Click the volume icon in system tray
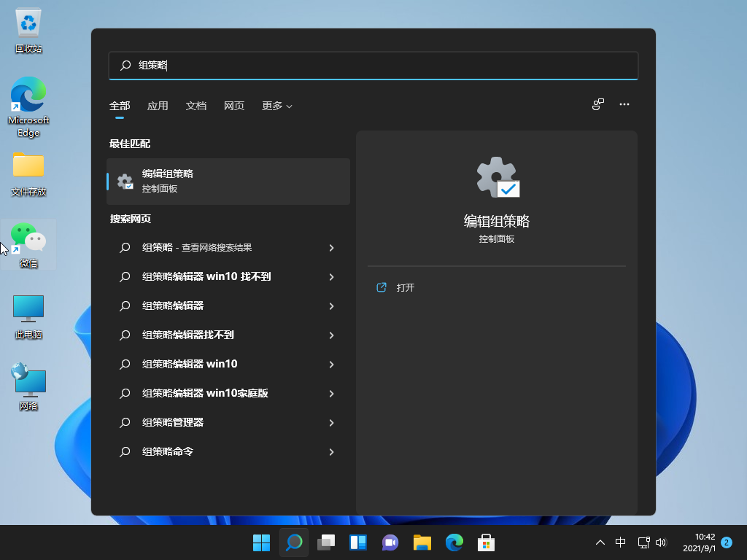This screenshot has height=560, width=747. (661, 542)
